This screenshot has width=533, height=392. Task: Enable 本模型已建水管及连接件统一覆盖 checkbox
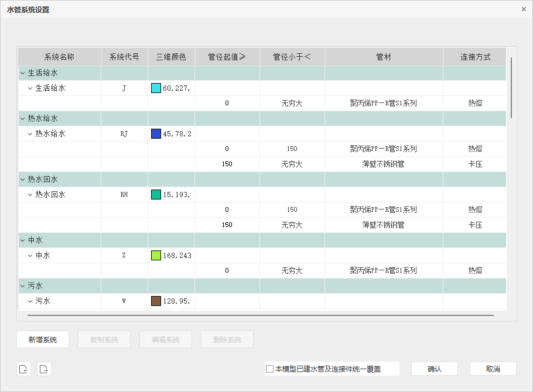(x=270, y=369)
